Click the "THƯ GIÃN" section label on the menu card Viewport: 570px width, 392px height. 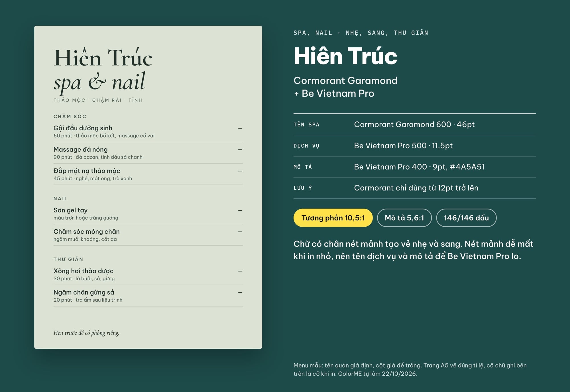[68, 259]
